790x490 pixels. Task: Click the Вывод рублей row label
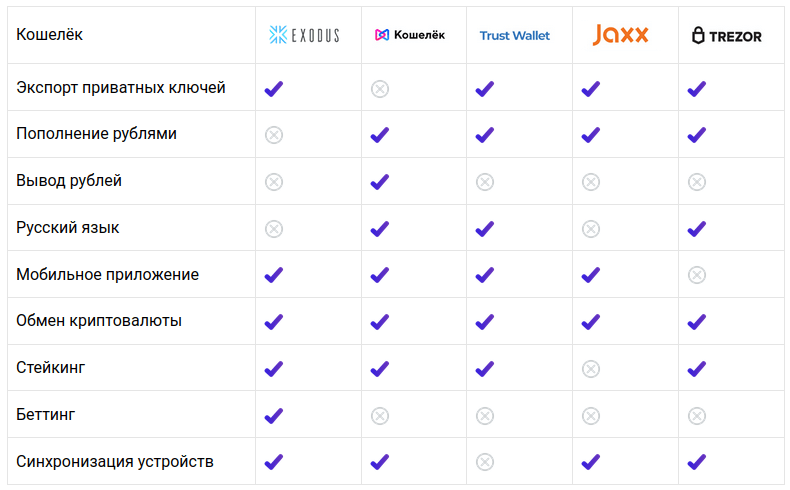(69, 181)
